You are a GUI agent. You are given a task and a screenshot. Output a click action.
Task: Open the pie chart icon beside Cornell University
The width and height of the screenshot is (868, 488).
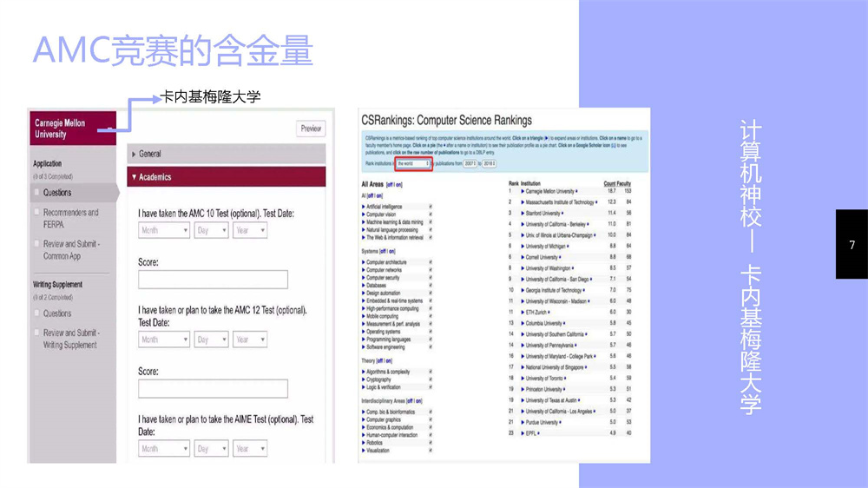click(560, 258)
